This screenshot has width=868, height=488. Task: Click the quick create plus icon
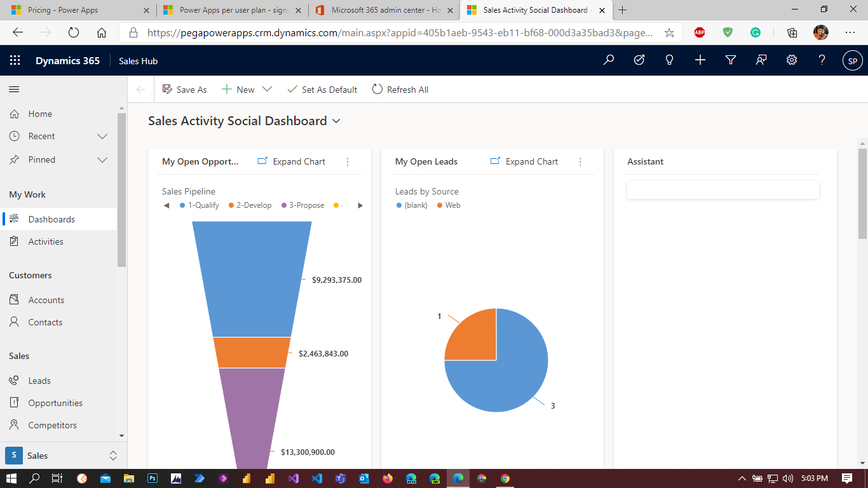(700, 60)
